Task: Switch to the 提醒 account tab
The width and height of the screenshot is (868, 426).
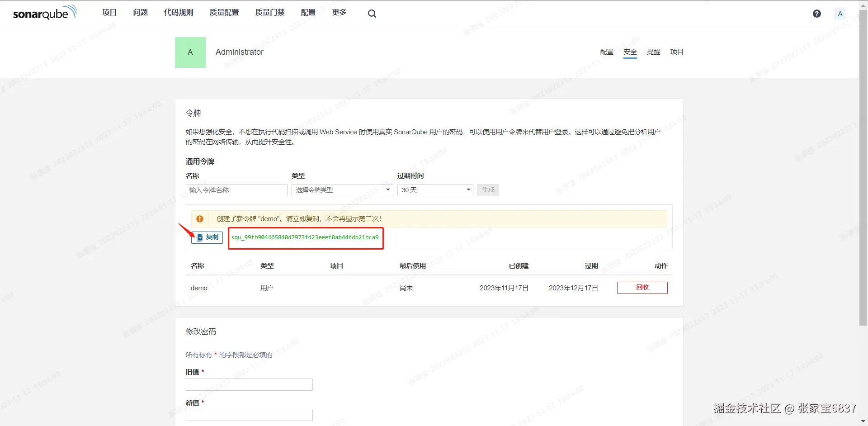Action: click(x=653, y=52)
